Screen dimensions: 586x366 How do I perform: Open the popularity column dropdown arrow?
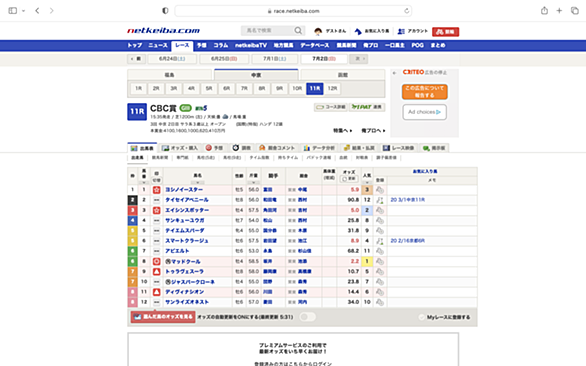point(367,182)
